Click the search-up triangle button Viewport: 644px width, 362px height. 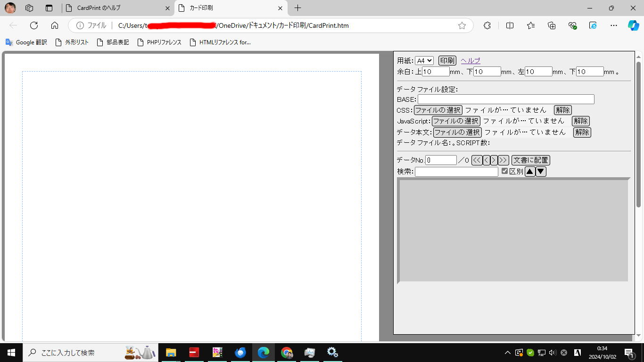530,172
